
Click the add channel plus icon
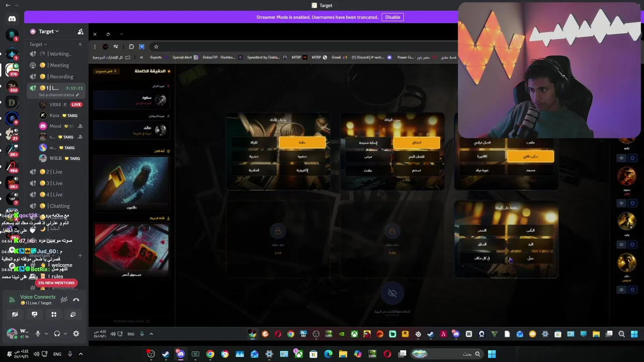coord(80,44)
